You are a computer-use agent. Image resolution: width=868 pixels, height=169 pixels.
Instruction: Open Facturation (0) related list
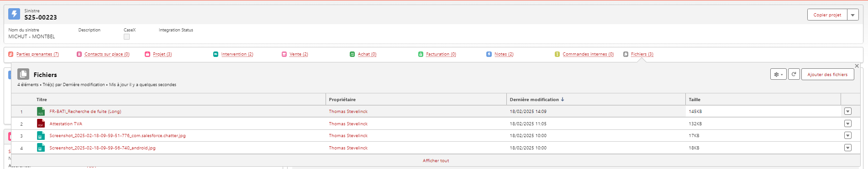(441, 54)
